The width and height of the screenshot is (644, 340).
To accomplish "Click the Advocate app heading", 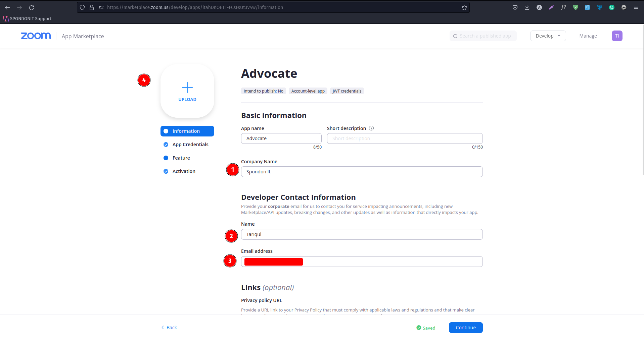I will click(269, 73).
